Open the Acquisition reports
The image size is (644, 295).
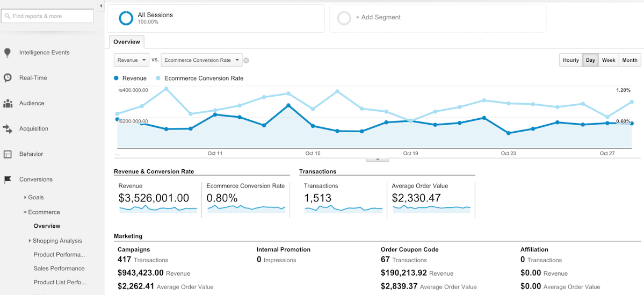click(x=34, y=129)
